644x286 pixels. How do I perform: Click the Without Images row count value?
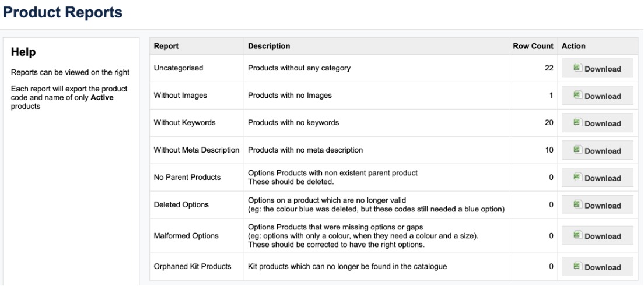pyautogui.click(x=550, y=96)
